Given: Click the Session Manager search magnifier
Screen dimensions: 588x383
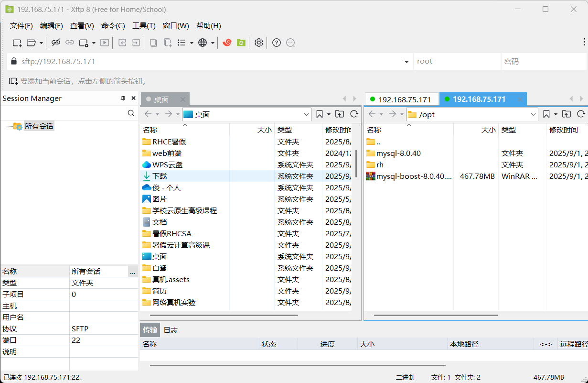Looking at the screenshot, I should click(131, 113).
